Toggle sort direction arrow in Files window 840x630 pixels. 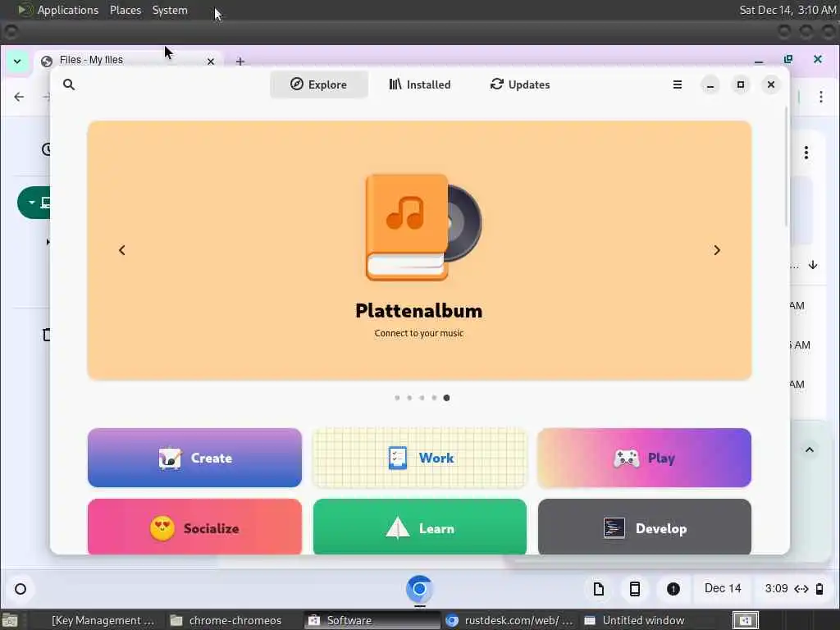813,265
